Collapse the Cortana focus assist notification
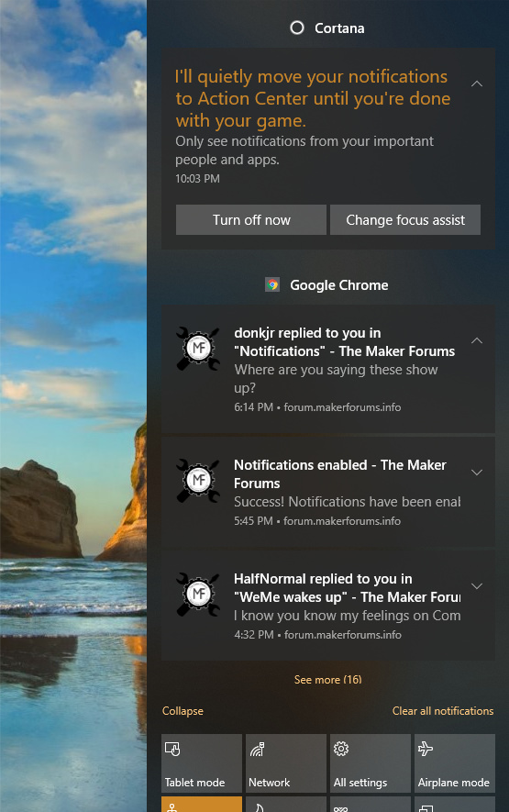509x812 pixels. tap(477, 83)
